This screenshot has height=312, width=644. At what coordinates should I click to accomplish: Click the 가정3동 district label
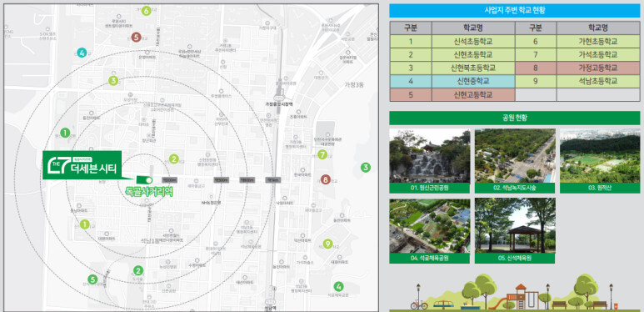coord(354,85)
